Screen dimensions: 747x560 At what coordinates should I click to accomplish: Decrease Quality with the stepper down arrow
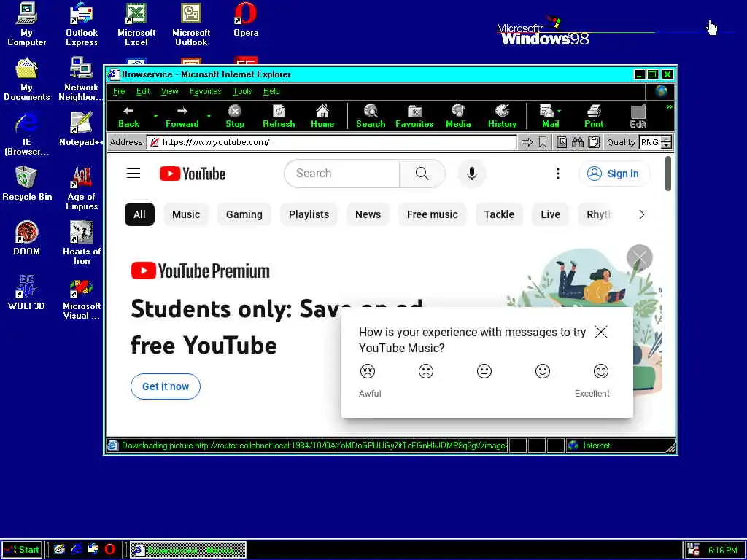point(667,145)
